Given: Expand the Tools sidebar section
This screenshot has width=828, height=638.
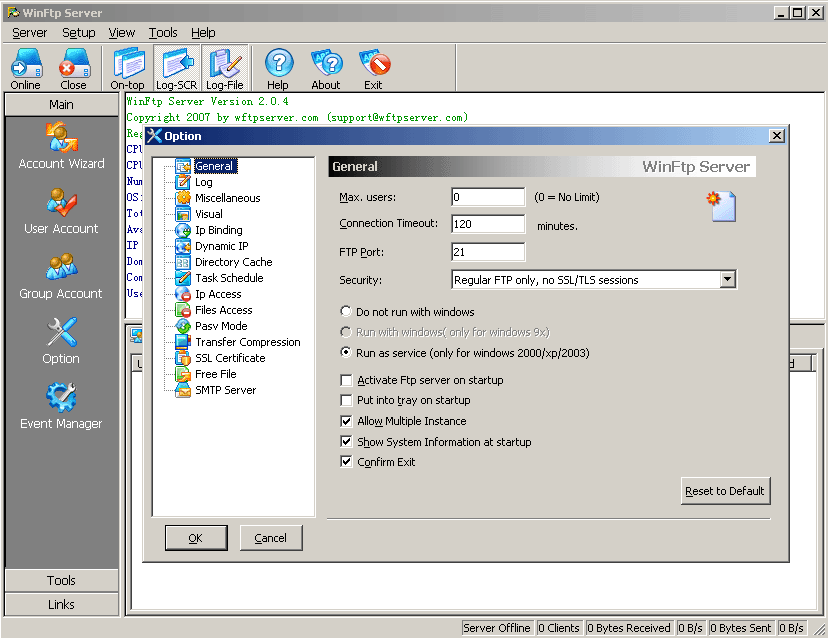Looking at the screenshot, I should [61, 580].
